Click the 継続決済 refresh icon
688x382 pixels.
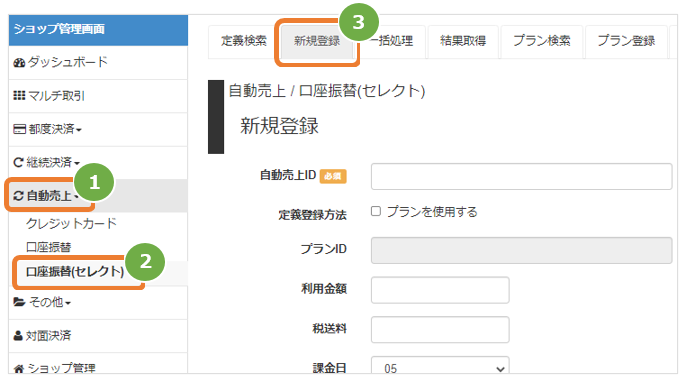point(18,162)
